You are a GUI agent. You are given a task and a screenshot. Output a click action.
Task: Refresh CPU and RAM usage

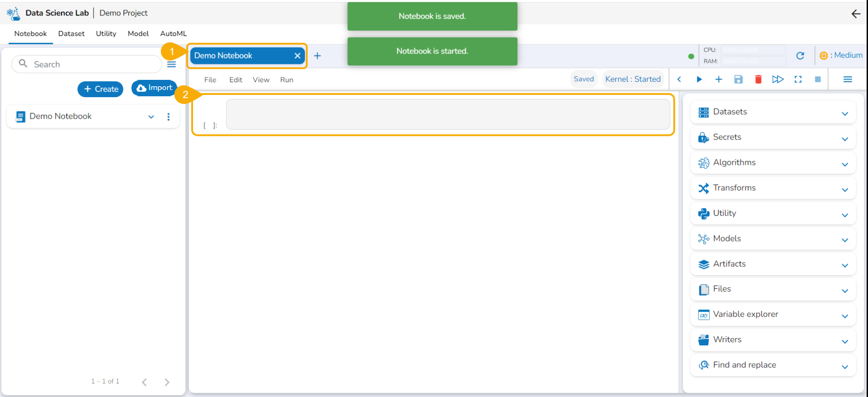pos(800,56)
